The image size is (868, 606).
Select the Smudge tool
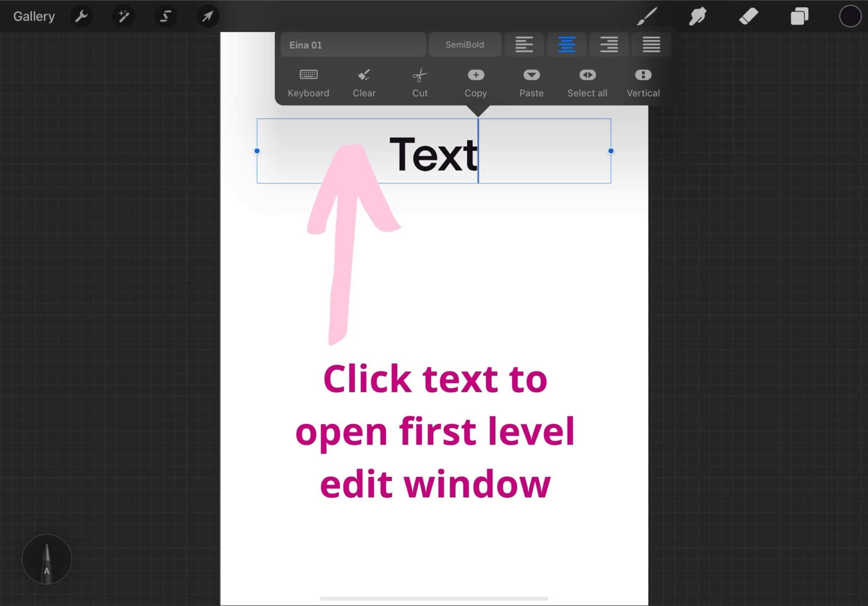[x=697, y=16]
